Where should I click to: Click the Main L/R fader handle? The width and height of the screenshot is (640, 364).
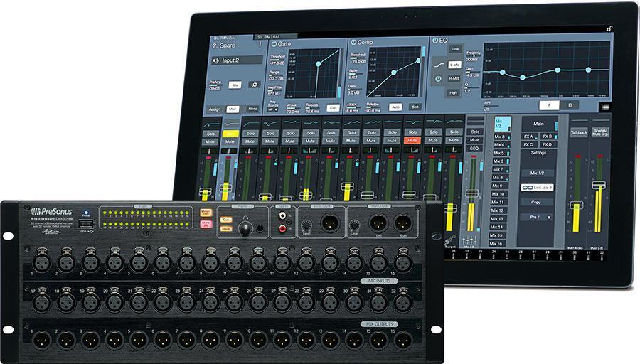click(599, 185)
